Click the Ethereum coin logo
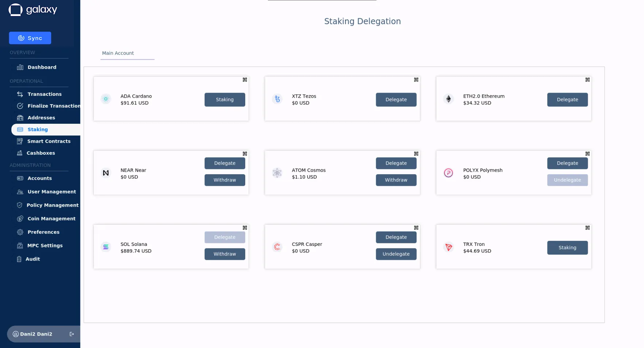 pos(448,99)
